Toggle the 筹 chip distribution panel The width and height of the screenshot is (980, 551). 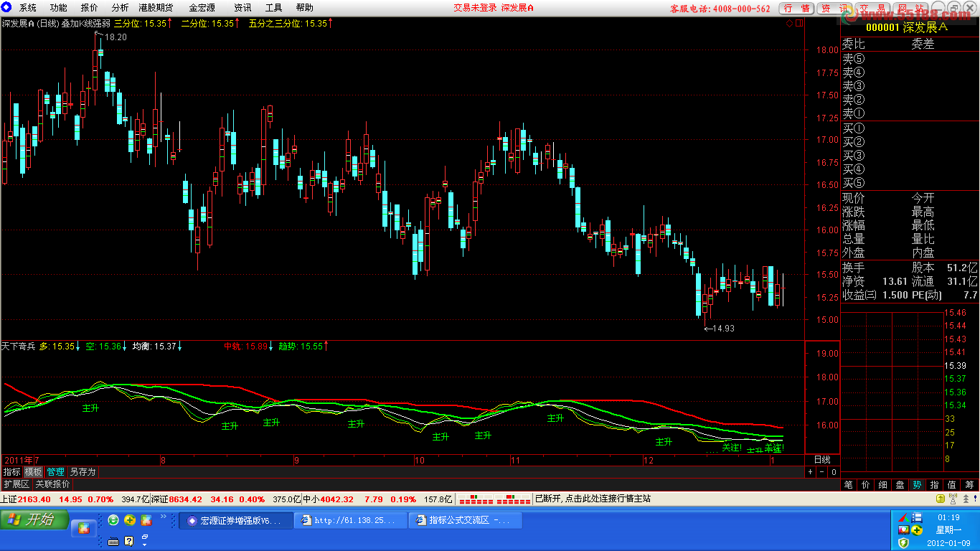[x=969, y=485]
